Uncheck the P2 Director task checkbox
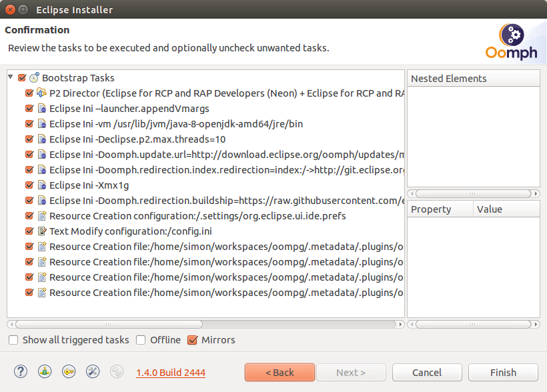 [29, 93]
